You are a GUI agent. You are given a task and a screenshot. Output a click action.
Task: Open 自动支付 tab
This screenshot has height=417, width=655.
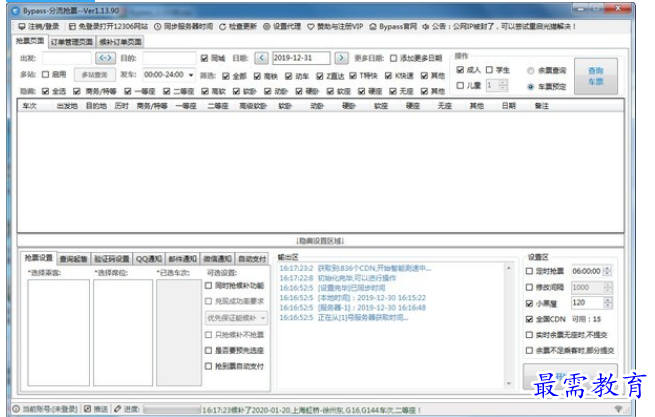[252, 259]
